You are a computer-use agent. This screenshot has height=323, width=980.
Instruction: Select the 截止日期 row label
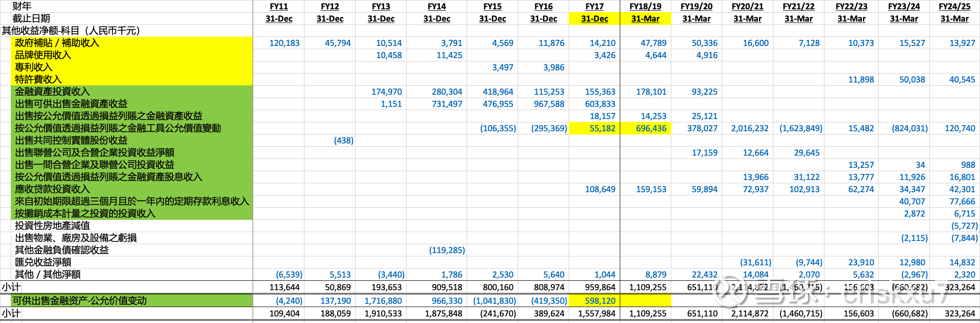tap(31, 18)
